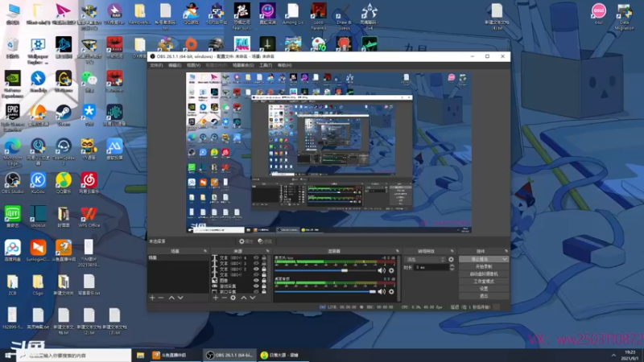Mute the 麦克风/Aux speaker icon
The image size is (644, 362).
click(x=382, y=270)
